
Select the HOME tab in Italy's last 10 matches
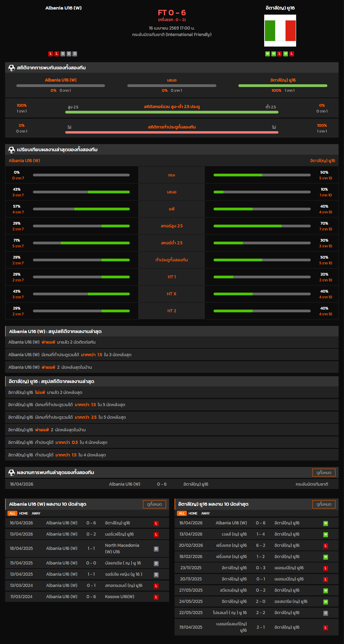pos(193,514)
